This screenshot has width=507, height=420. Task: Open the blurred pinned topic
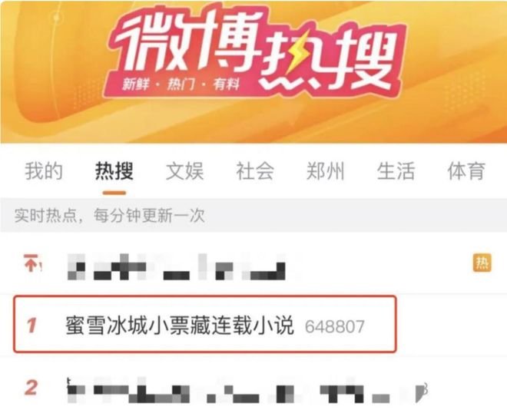[x=177, y=267]
